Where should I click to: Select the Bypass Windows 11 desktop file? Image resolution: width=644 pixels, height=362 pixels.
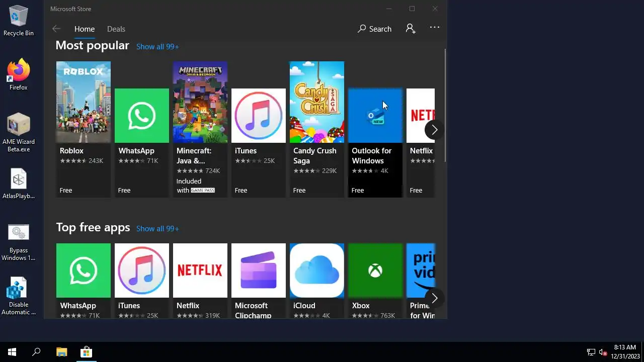[19, 242]
